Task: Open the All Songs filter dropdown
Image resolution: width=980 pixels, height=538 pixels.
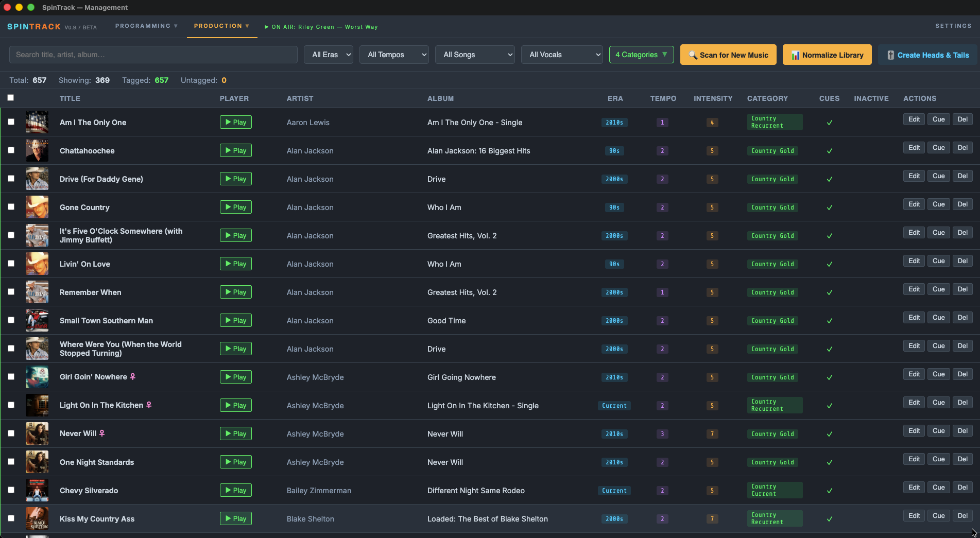Action: [475, 55]
